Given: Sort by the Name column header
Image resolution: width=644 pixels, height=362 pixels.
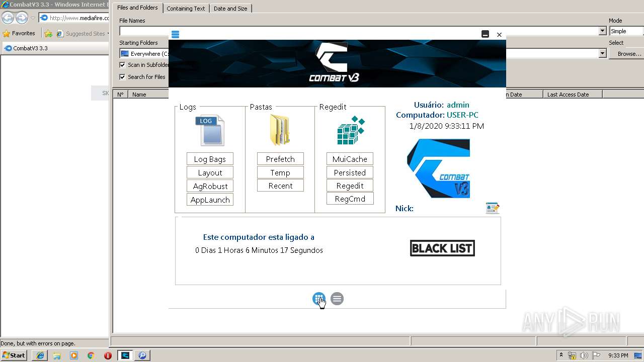Looking at the screenshot, I should click(x=147, y=95).
